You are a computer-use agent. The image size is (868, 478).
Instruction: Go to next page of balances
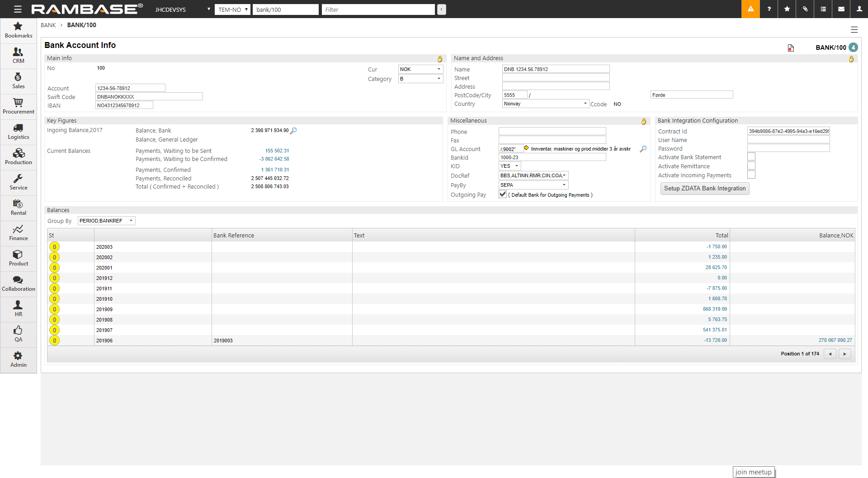[x=844, y=354]
